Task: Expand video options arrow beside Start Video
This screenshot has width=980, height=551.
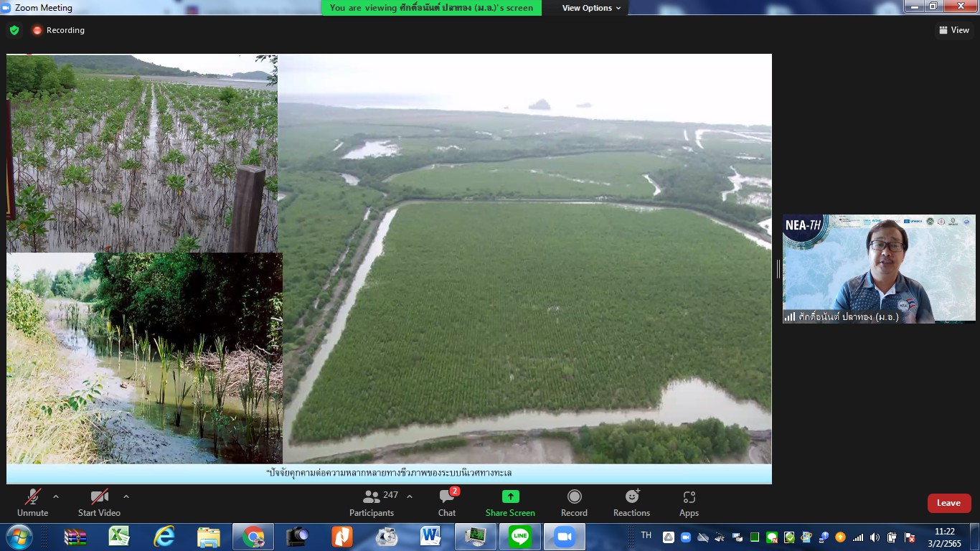Action: point(126,496)
